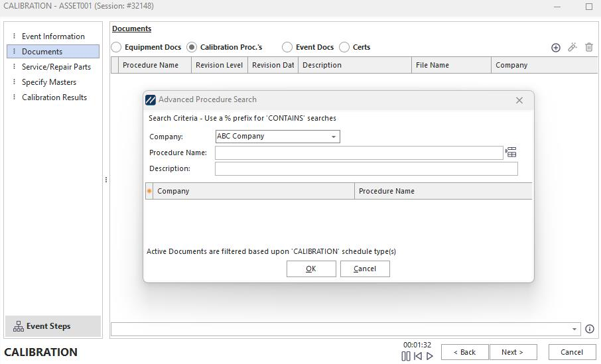Click the info icon at bottom right

(590, 329)
